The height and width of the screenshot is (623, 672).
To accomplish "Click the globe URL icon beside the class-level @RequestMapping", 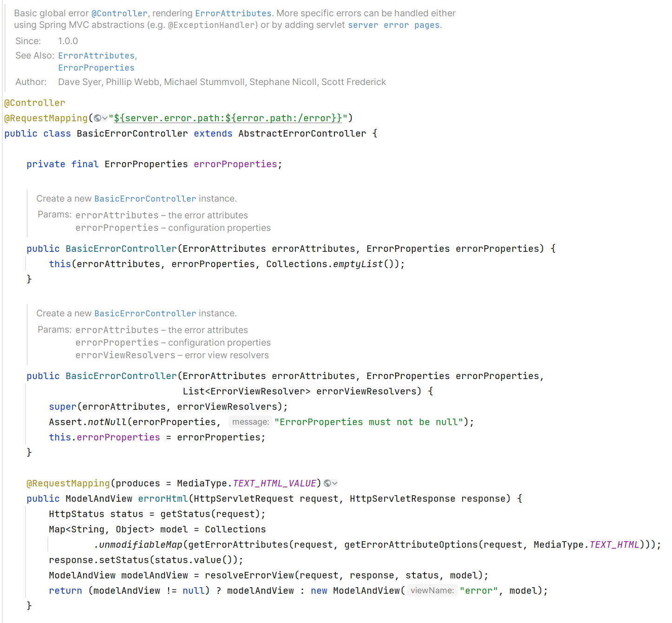I will pyautogui.click(x=97, y=118).
